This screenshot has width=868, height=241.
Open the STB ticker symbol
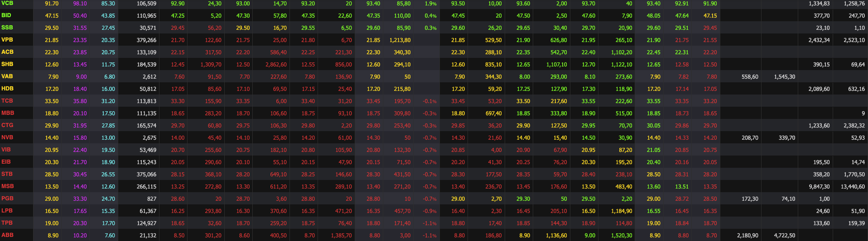(7, 174)
